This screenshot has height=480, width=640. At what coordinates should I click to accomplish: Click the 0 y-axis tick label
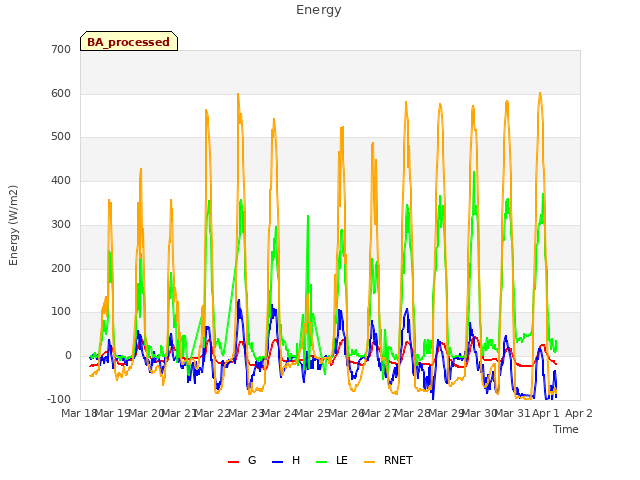pos(68,356)
